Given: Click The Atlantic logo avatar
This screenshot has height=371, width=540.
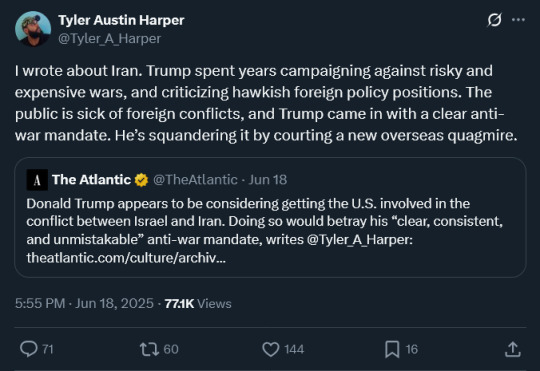Looking at the screenshot, I should point(37,180).
